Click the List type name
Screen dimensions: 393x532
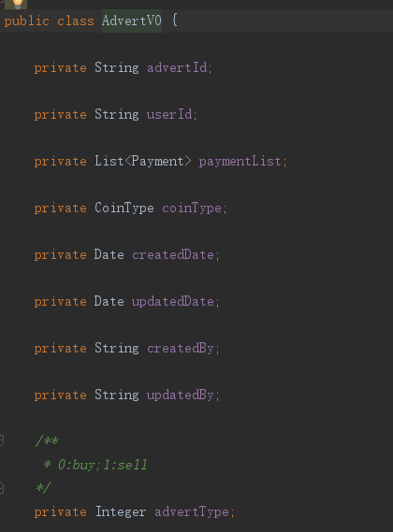pyautogui.click(x=109, y=161)
